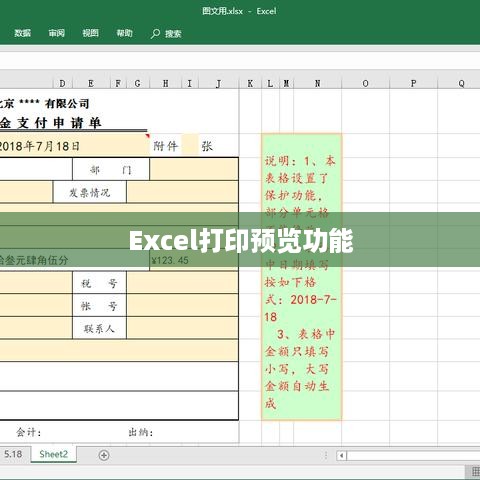Switch to the 视图 ribbon tab

pos(90,33)
